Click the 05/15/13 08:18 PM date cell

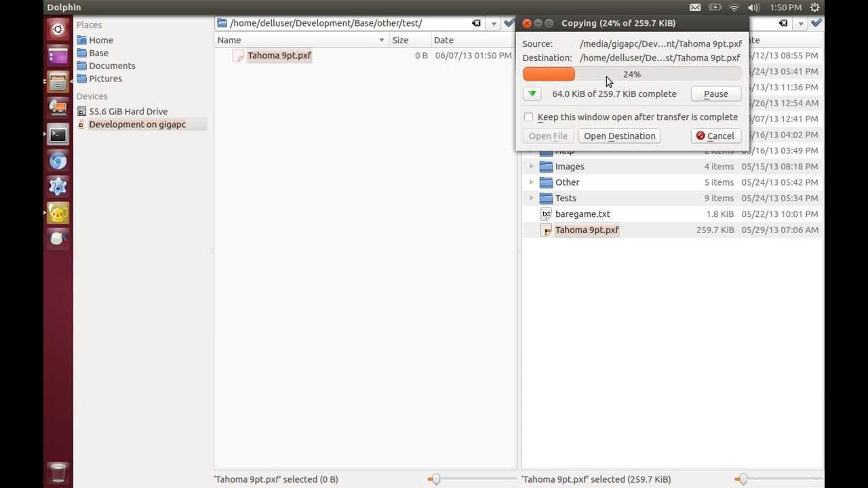[x=778, y=167]
